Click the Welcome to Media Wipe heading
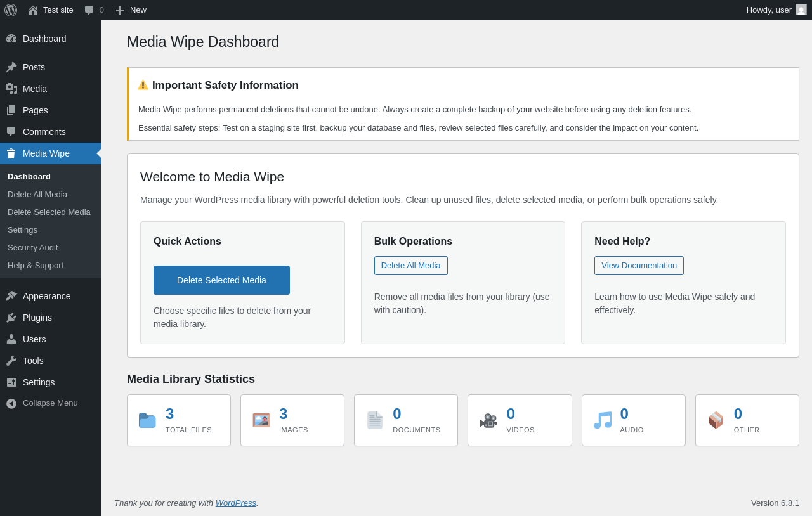812x516 pixels. click(212, 177)
